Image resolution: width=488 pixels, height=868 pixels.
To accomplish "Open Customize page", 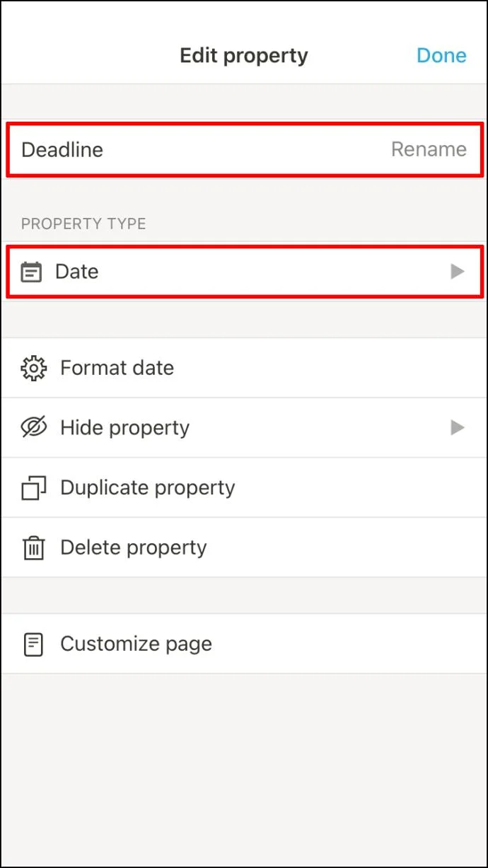I will (244, 644).
